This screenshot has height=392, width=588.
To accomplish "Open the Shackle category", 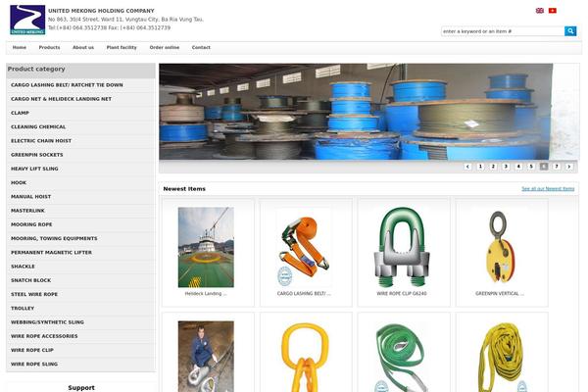I will 80,267.
